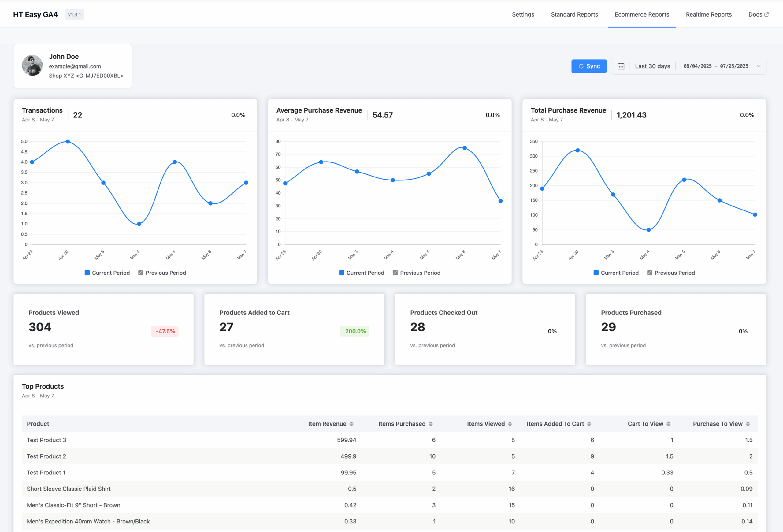Sort table by Cart To View arrows

[x=668, y=424]
